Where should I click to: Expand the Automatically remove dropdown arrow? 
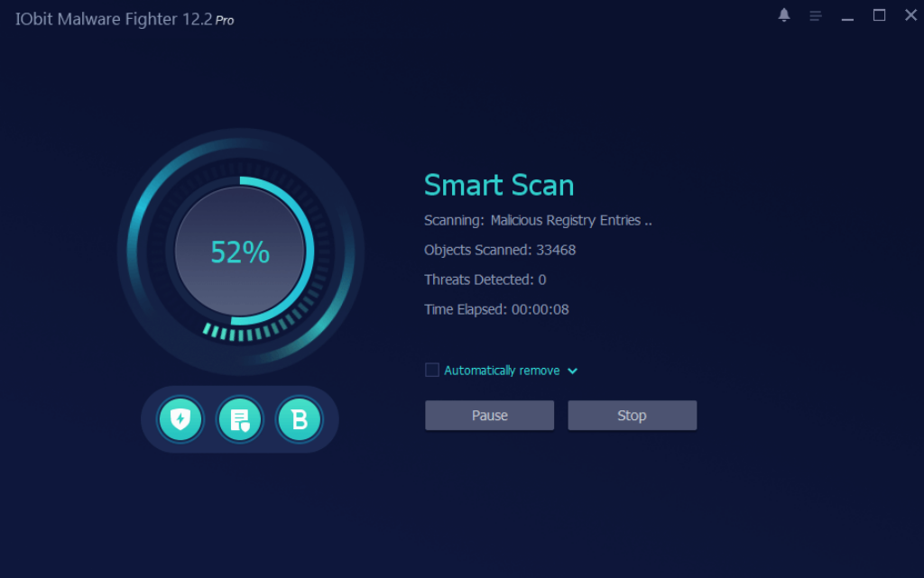[572, 371]
